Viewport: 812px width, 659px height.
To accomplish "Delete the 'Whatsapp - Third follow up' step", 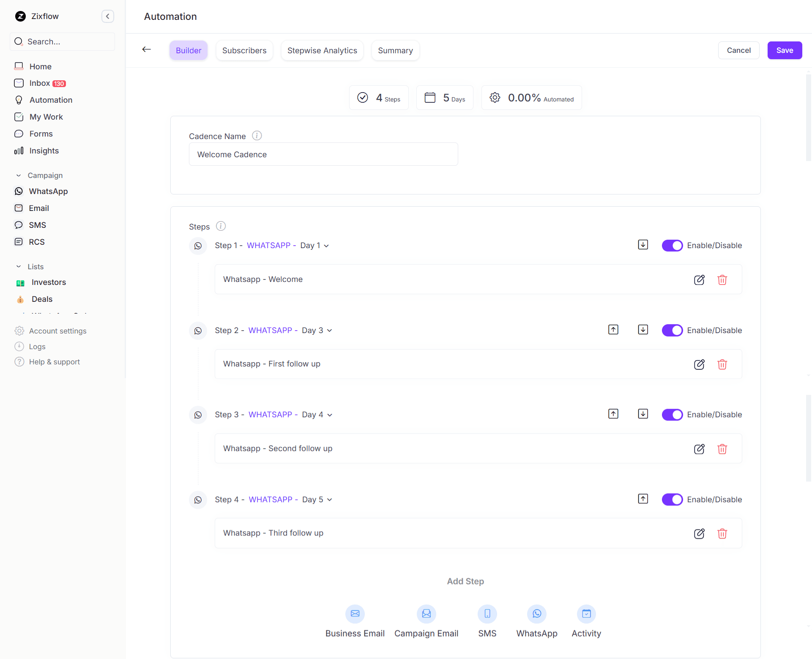I will tap(722, 533).
